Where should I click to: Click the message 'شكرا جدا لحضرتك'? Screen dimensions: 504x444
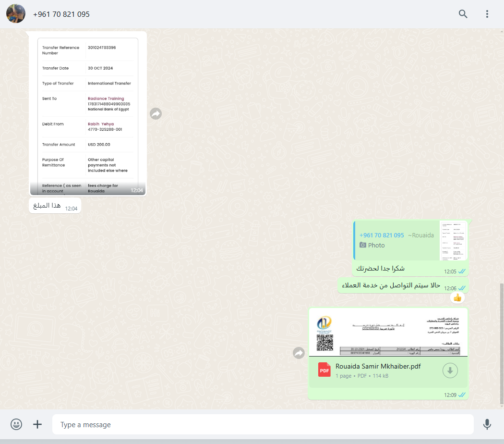(x=381, y=268)
